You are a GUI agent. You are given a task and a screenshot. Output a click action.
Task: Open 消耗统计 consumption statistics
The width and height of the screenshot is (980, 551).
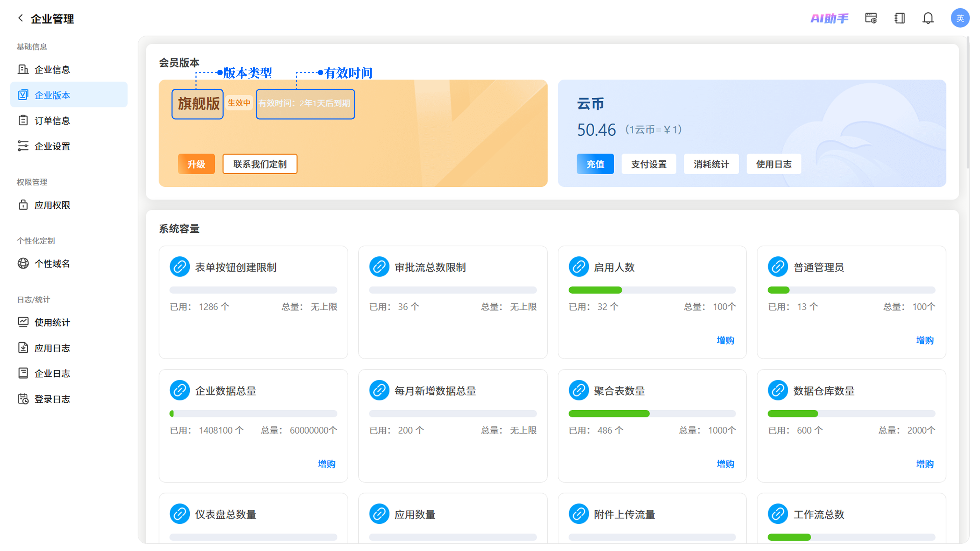point(711,164)
